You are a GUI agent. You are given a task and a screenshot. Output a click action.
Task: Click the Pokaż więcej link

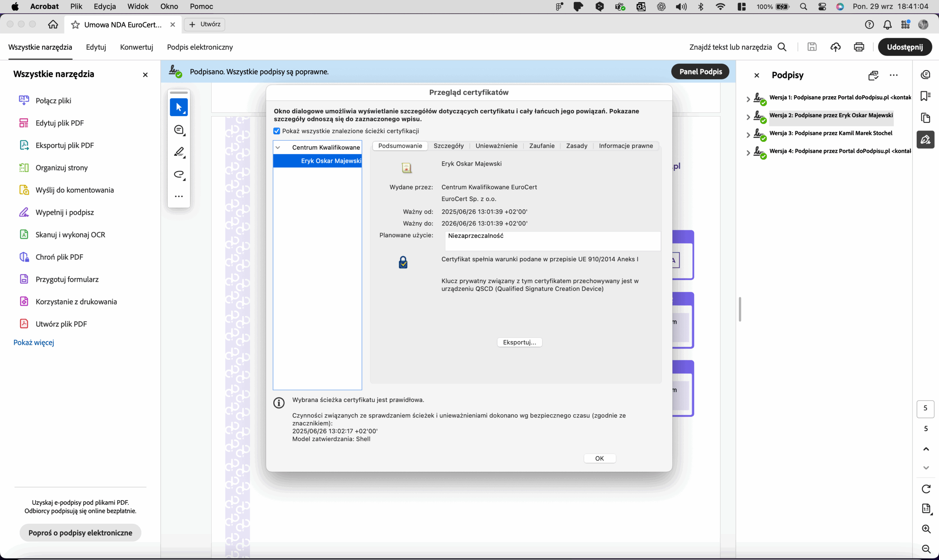[x=34, y=342]
